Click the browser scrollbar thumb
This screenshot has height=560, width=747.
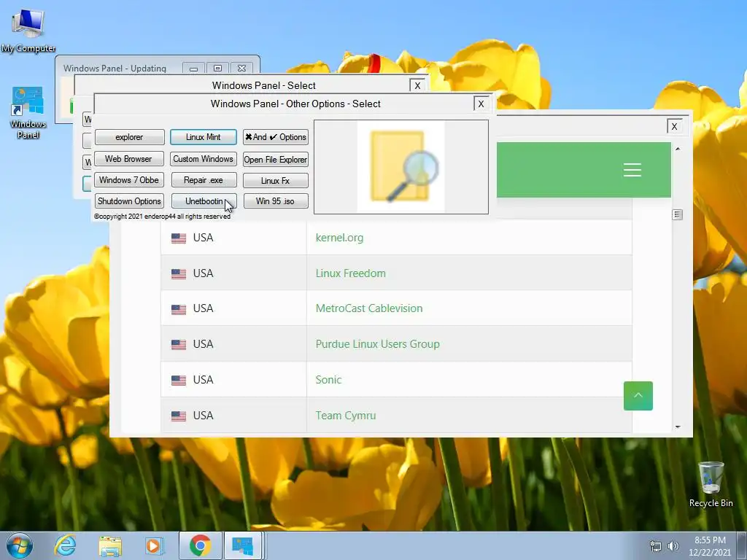click(x=678, y=215)
